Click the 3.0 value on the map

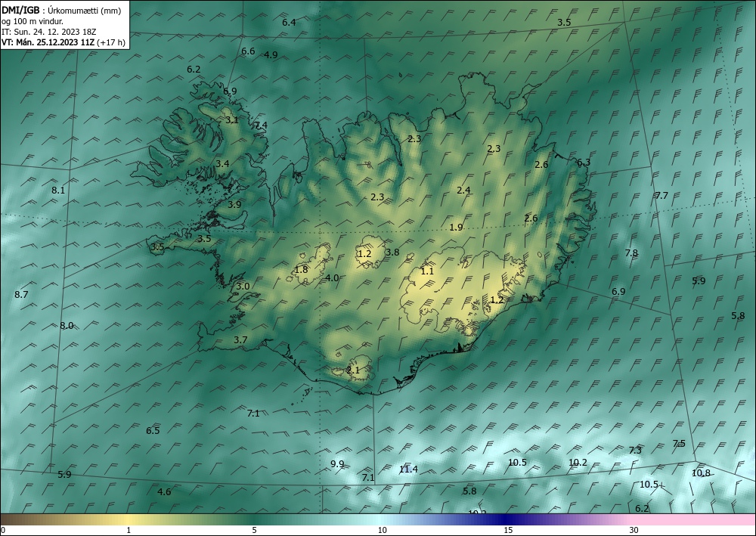point(243,287)
